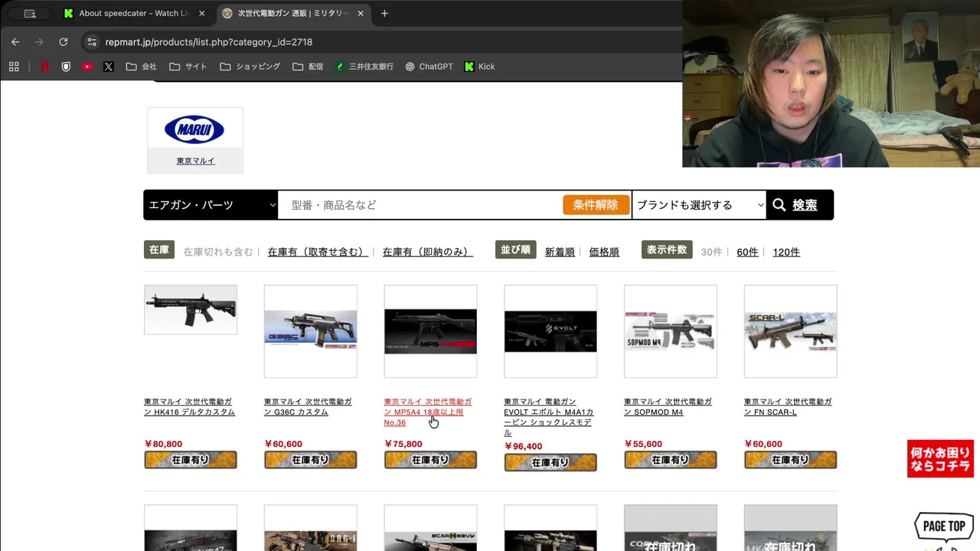This screenshot has width=980, height=551.
Task: Open the Netflix bookmark icon
Action: [45, 67]
